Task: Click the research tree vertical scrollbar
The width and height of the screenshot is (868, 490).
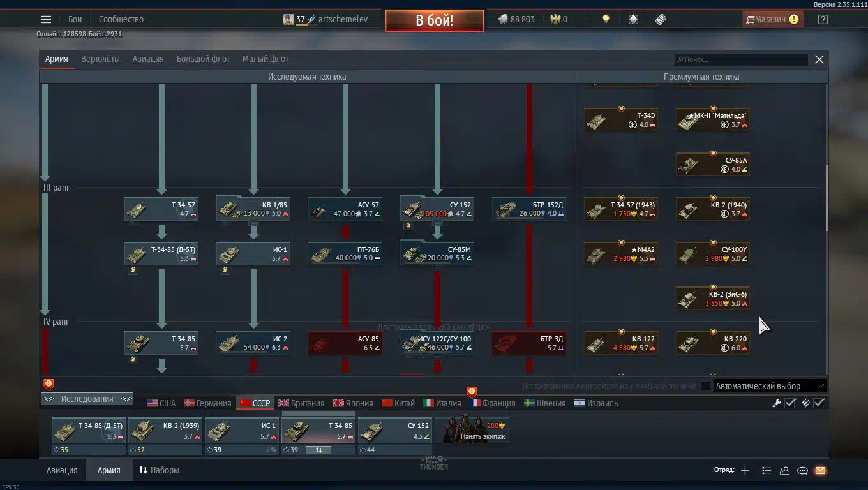Action: (827, 198)
